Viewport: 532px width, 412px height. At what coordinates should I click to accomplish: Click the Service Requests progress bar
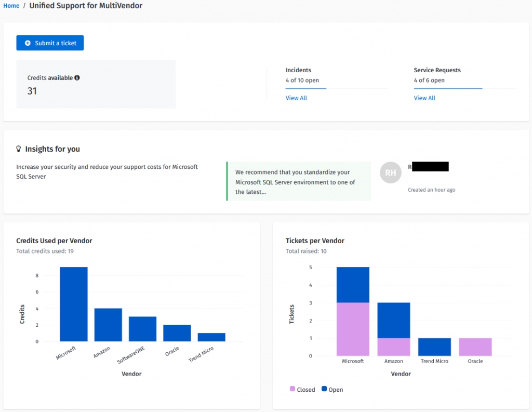point(448,88)
